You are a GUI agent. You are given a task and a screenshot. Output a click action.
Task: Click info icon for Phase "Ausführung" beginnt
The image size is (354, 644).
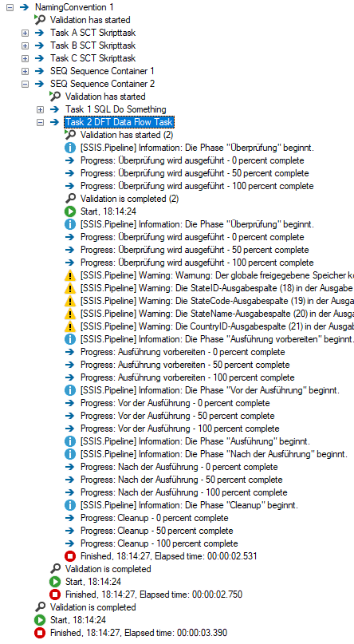tap(70, 441)
